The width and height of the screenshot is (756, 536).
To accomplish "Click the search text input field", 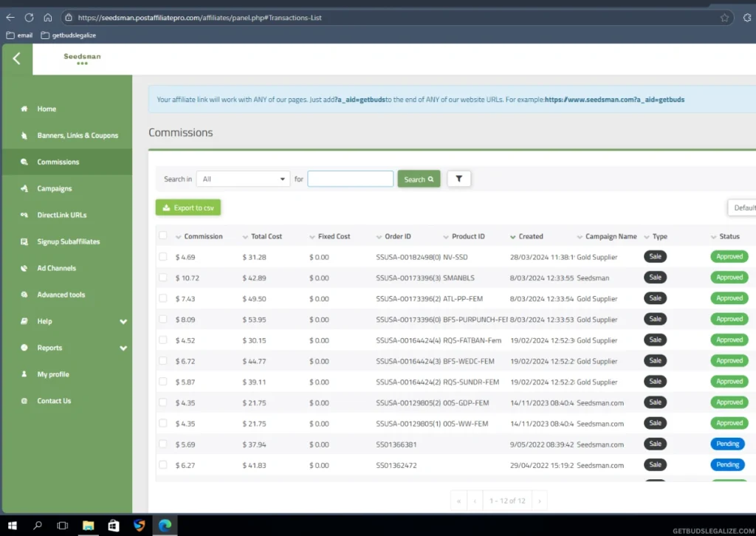I will pos(351,179).
